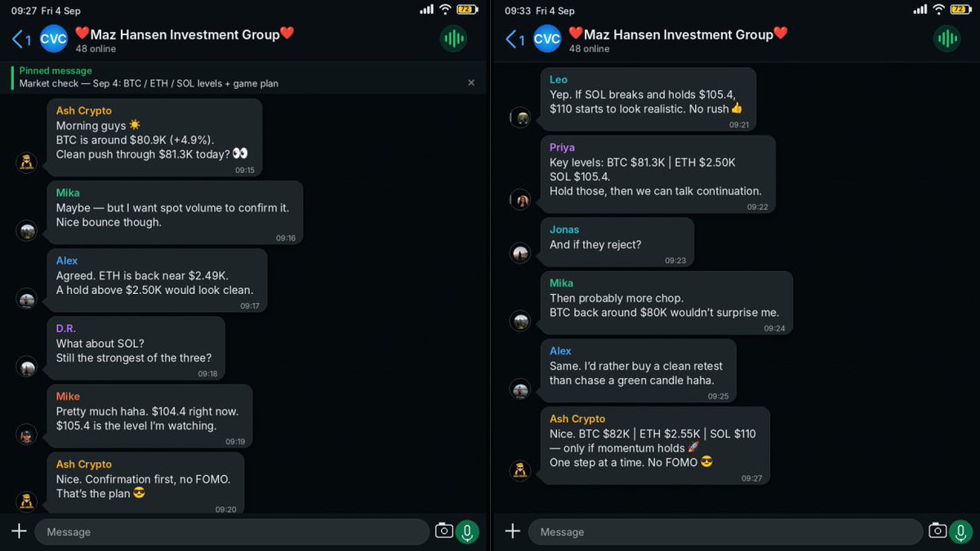The height and width of the screenshot is (551, 980).
Task: Open the camera icon in left message bar
Action: coord(443,531)
